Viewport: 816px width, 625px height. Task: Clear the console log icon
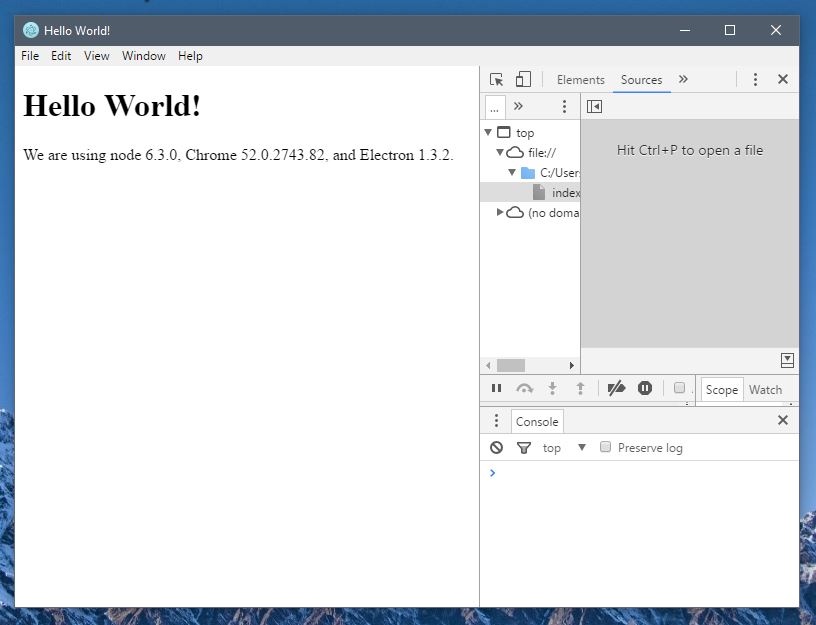pyautogui.click(x=496, y=448)
